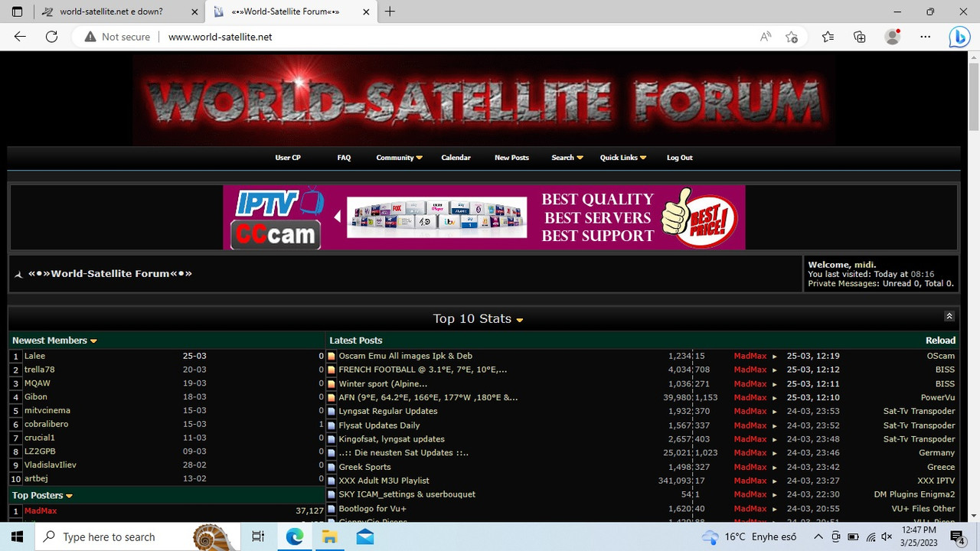Open the FAQ page
The image size is (980, 551).
point(344,158)
